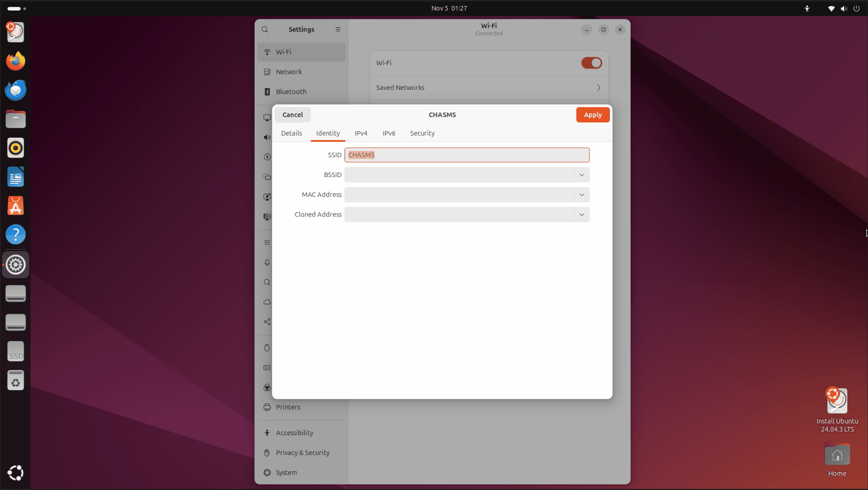
Task: Click the Printers icon in sidebar
Action: click(x=267, y=407)
